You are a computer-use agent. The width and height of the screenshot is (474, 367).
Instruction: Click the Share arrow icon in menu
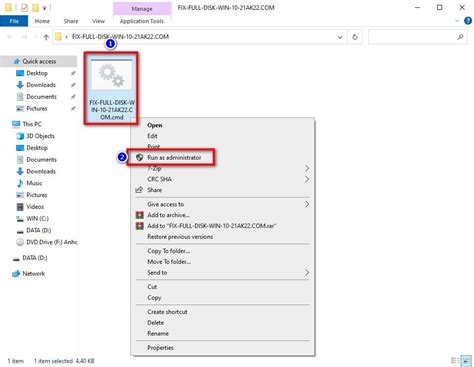pyautogui.click(x=139, y=190)
